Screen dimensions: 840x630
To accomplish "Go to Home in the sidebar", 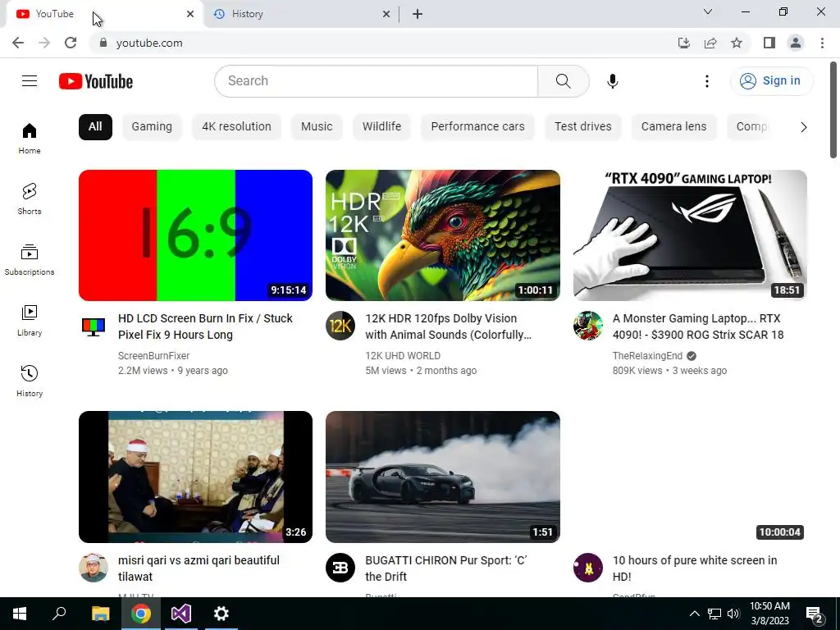I will click(30, 138).
